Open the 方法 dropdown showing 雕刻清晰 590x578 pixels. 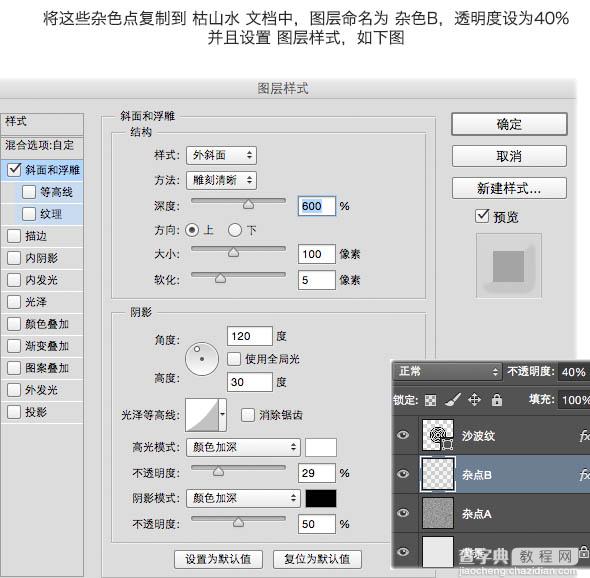coord(221,180)
